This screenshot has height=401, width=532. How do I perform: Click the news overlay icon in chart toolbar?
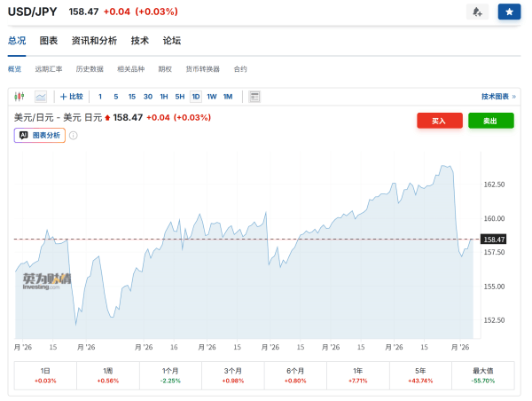[x=254, y=97]
